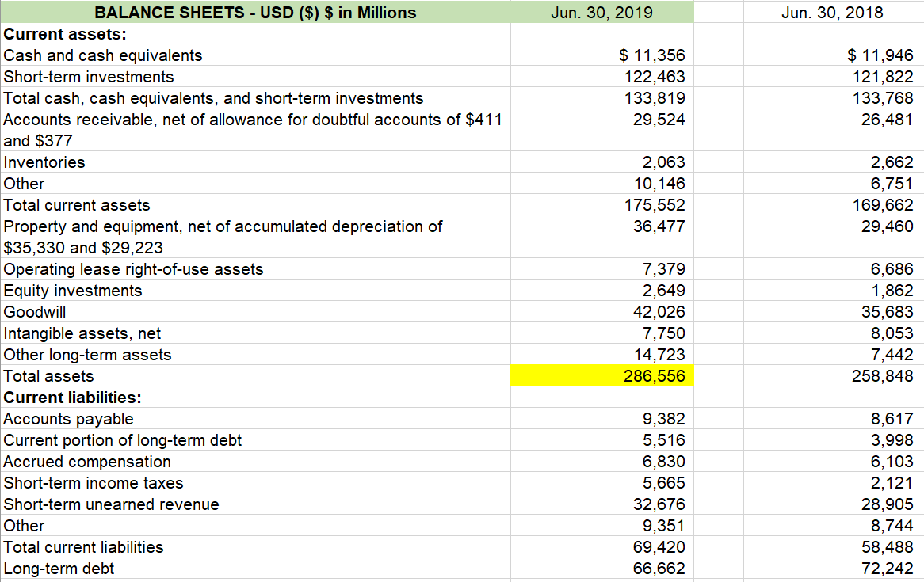Click the 14,723 value cell
The image size is (924, 582).
(x=659, y=355)
